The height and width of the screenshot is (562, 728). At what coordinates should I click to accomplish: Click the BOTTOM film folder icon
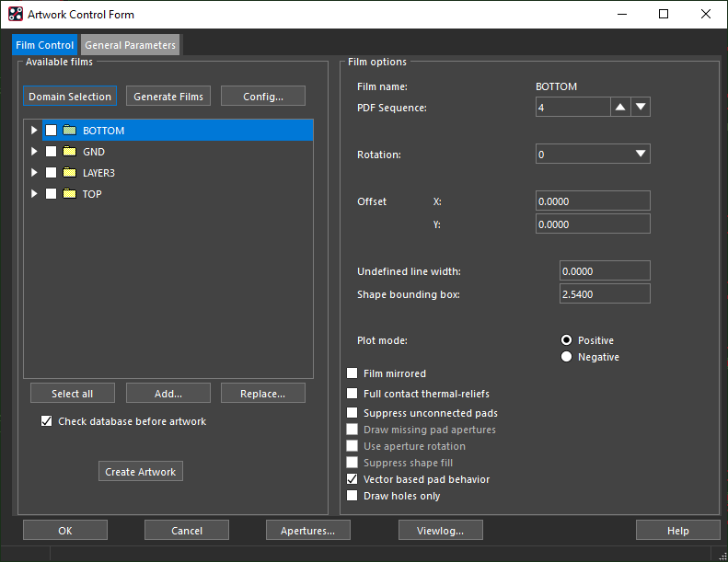pos(69,131)
